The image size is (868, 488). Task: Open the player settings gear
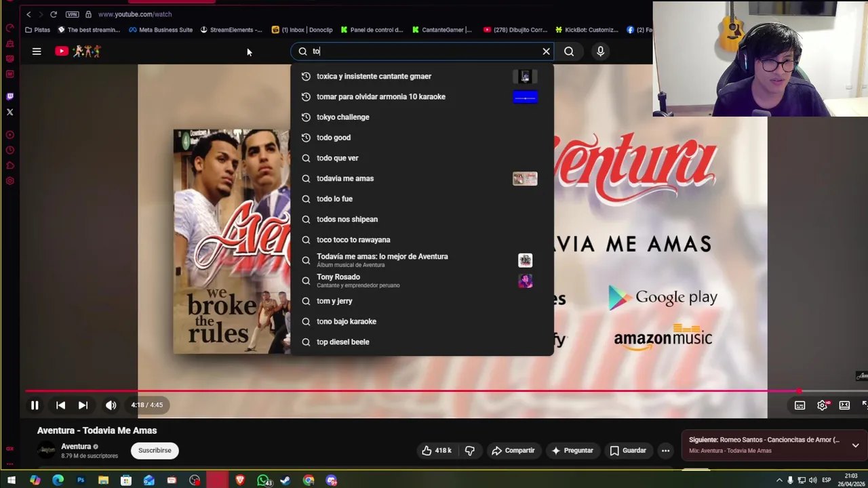(822, 405)
